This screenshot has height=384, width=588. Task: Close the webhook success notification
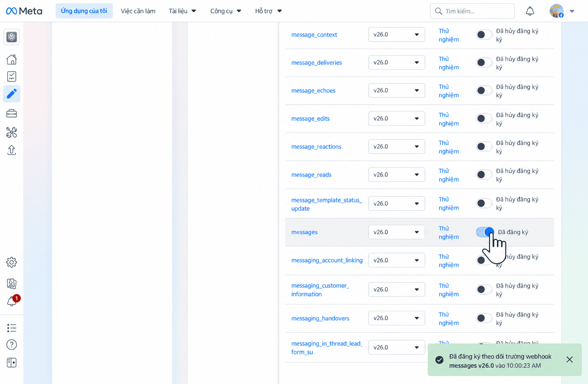[569, 359]
